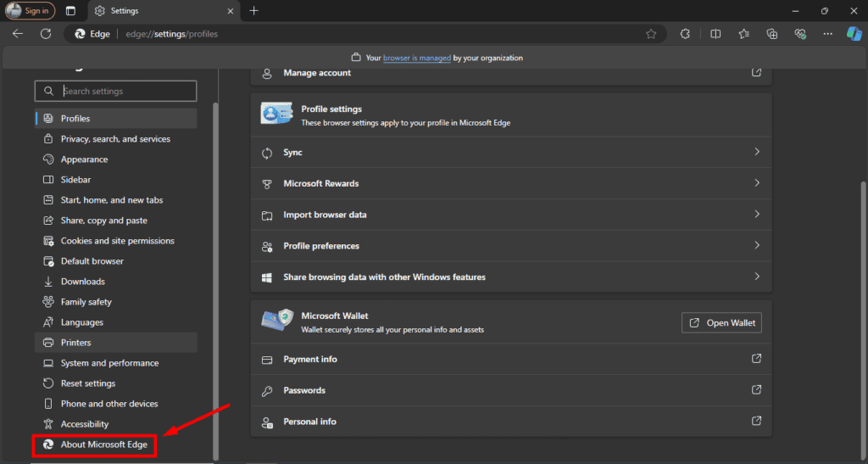
Task: Go to About Microsoft Edge
Action: [x=103, y=444]
